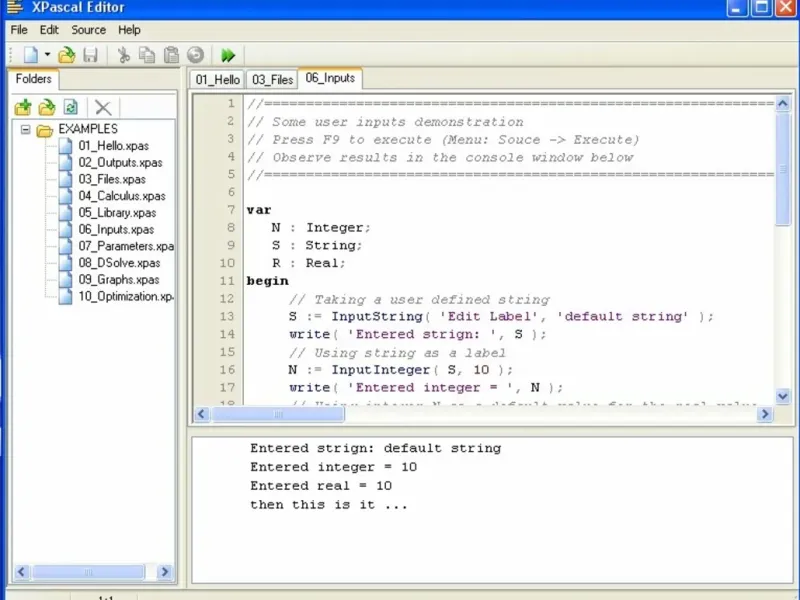Click the editor vertical scrollbar thumb
This screenshot has height=600, width=800.
click(783, 169)
